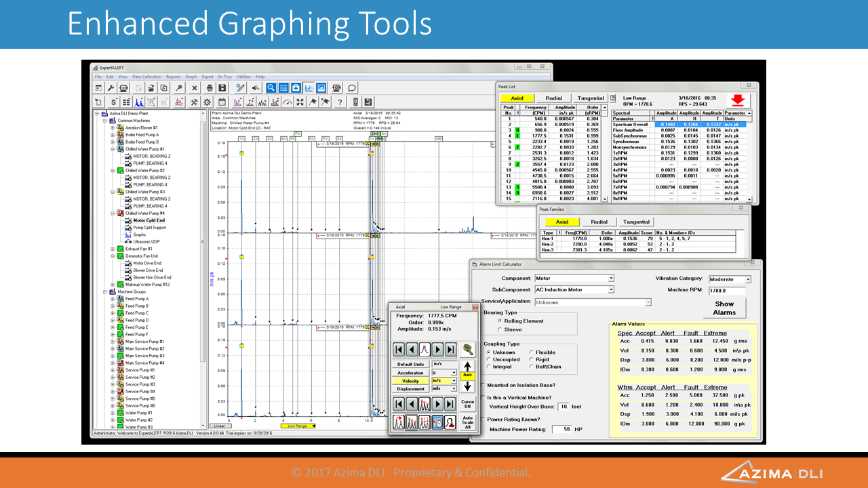Open the Displacement units mils dropdown

click(x=454, y=389)
